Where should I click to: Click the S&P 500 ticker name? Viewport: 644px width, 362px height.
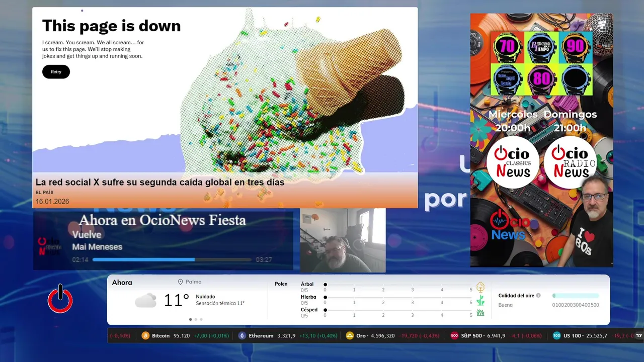(x=471, y=336)
